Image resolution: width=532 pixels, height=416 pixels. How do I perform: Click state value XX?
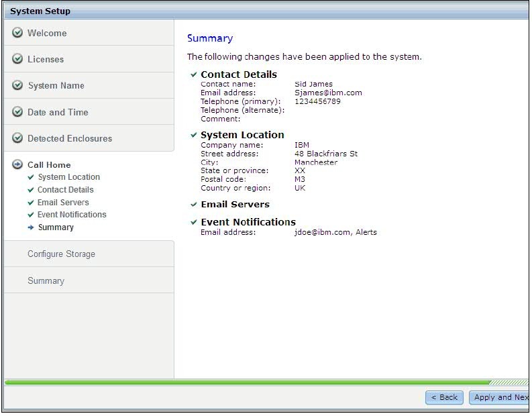[300, 170]
